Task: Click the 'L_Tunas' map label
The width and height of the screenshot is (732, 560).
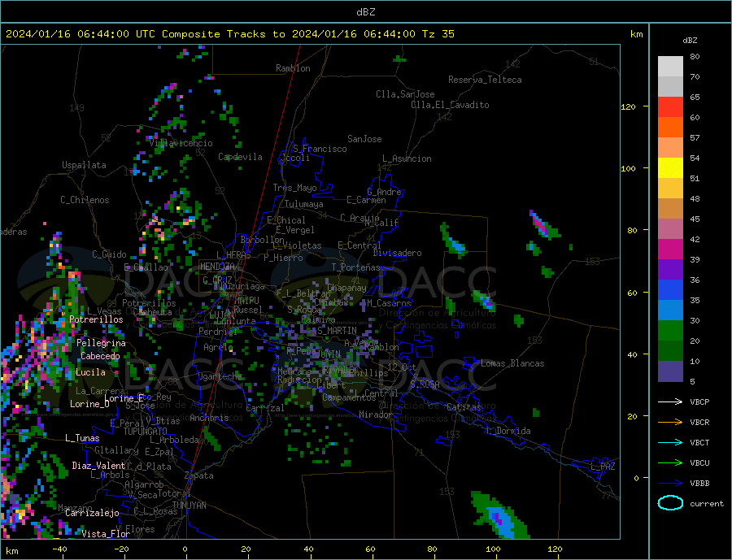Action: click(82, 438)
